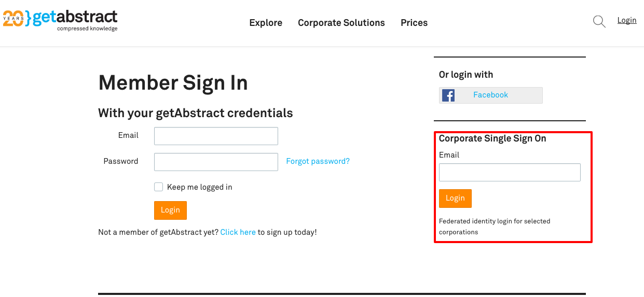
Task: Open search with the magnifier icon
Action: pyautogui.click(x=599, y=22)
